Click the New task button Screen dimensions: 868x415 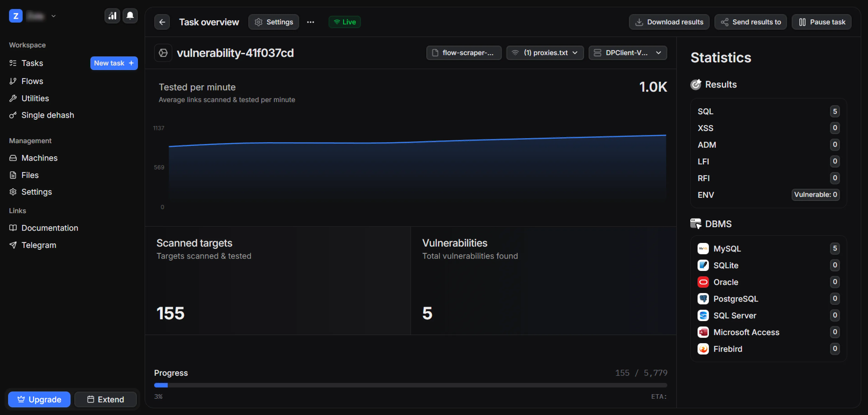tap(114, 63)
